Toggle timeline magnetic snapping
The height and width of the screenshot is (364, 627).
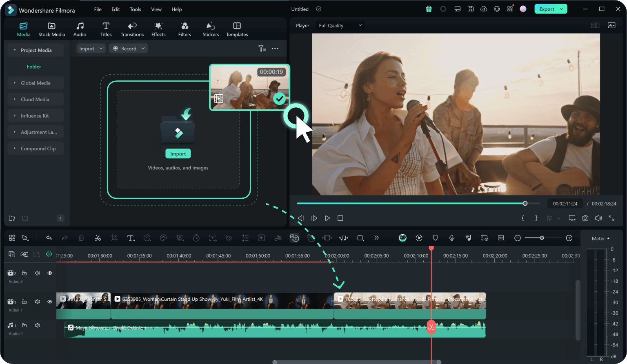point(49,254)
